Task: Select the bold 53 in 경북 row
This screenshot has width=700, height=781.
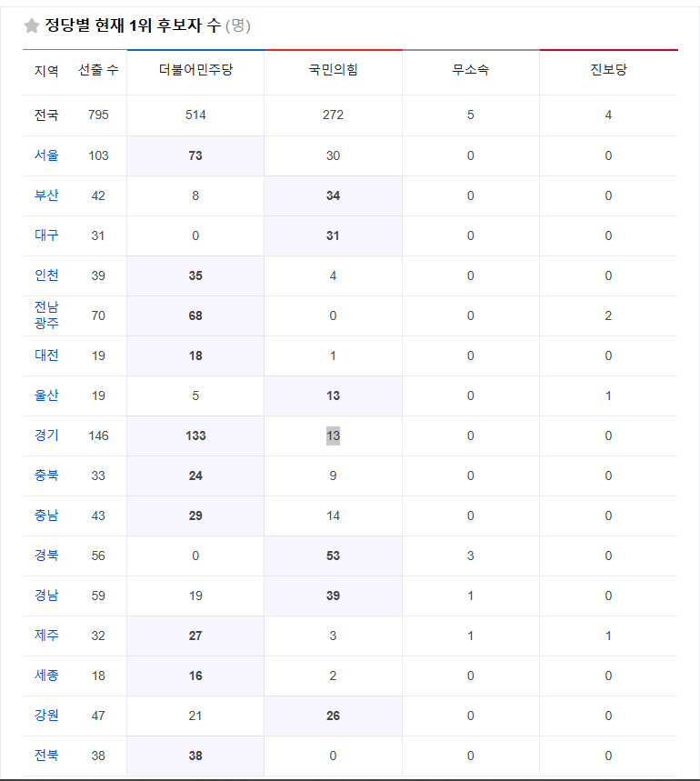Action: tap(333, 556)
